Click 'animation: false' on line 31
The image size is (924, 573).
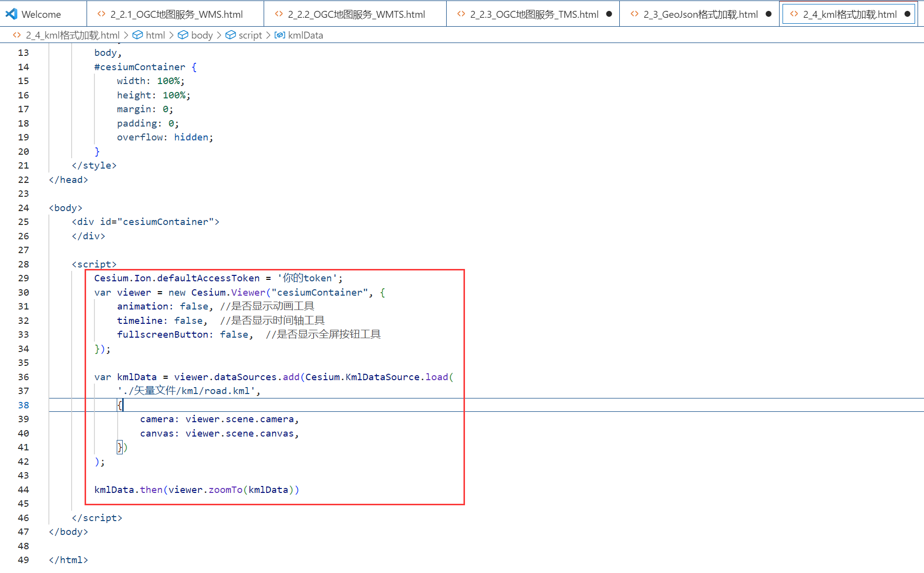162,307
